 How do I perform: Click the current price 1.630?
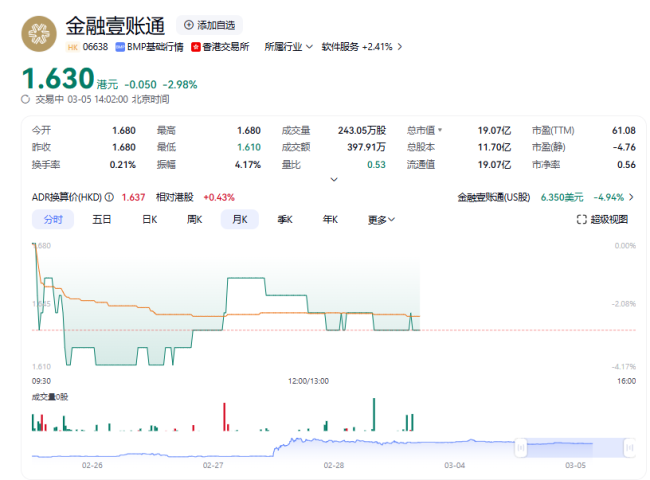tap(58, 78)
